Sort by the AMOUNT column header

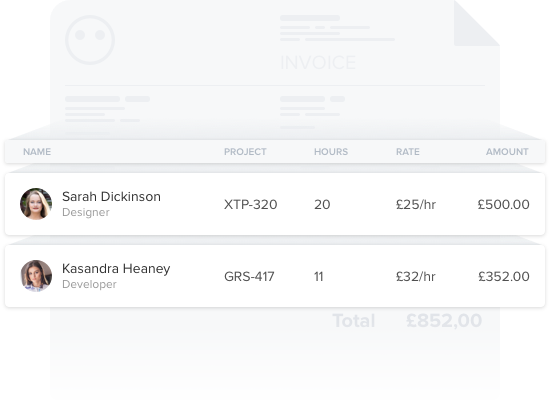(507, 152)
